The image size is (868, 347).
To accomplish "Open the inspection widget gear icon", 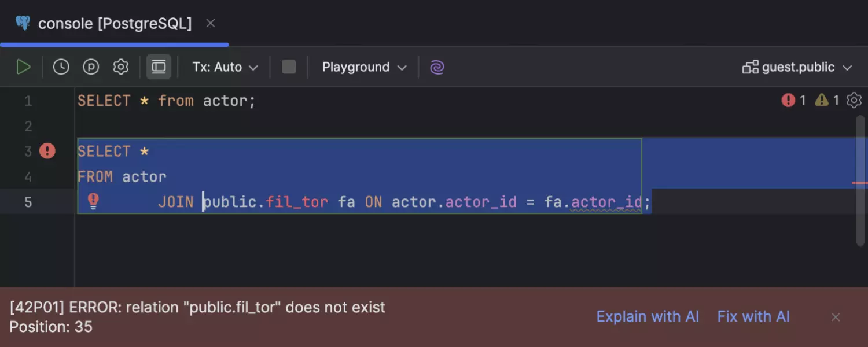I will click(x=854, y=101).
